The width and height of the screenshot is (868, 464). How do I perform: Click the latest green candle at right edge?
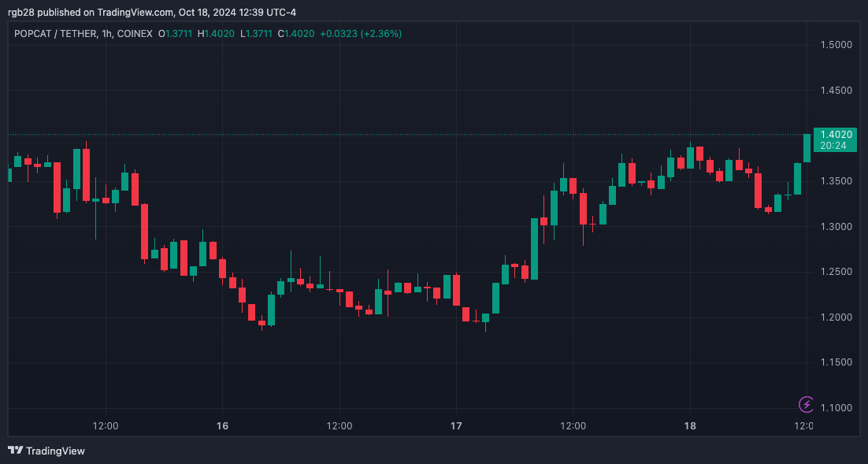[807, 148]
